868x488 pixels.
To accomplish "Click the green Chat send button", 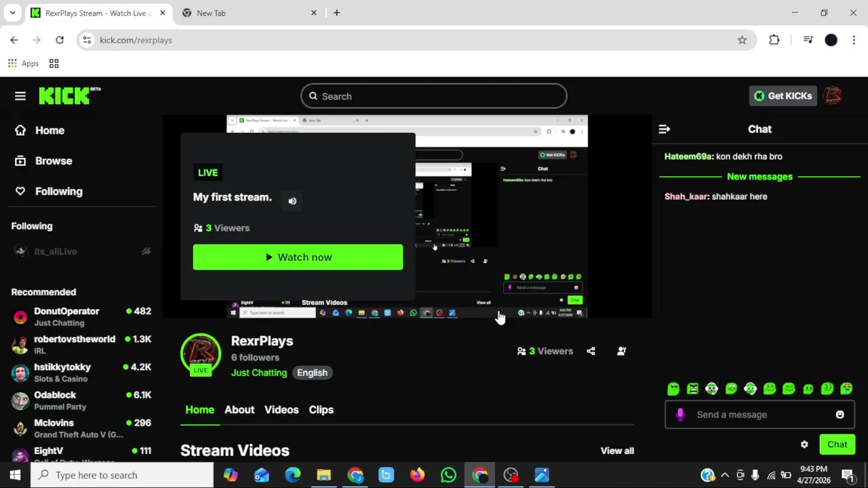I will pyautogui.click(x=837, y=445).
